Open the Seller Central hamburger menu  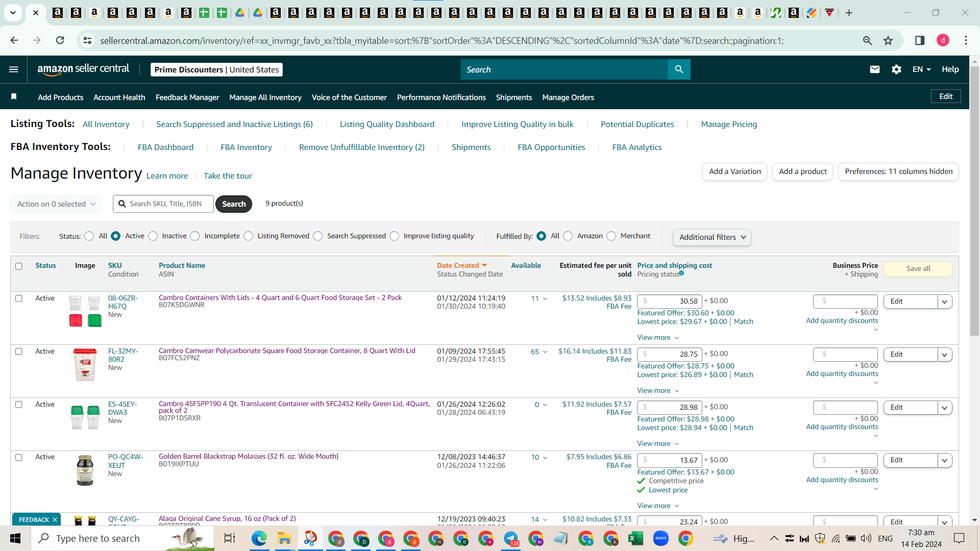coord(14,69)
